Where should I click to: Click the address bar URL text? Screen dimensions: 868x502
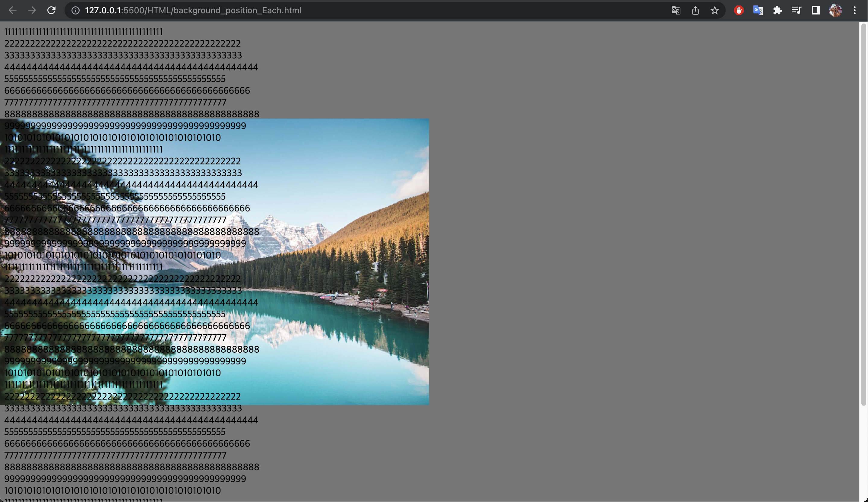tap(193, 10)
